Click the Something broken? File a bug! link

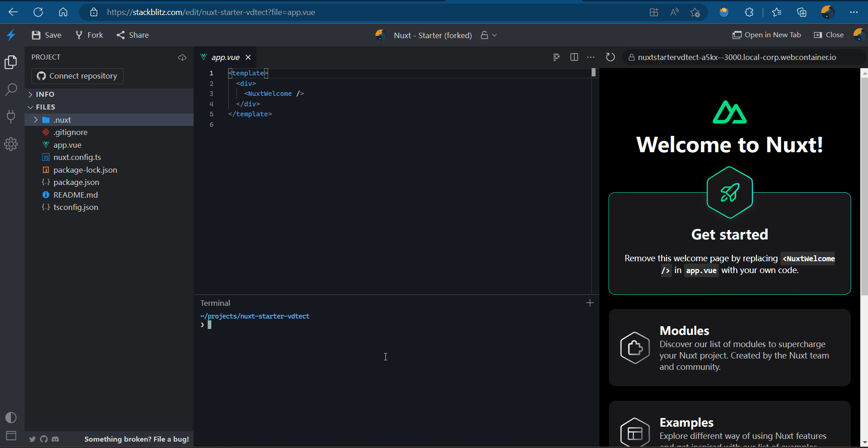coord(136,439)
